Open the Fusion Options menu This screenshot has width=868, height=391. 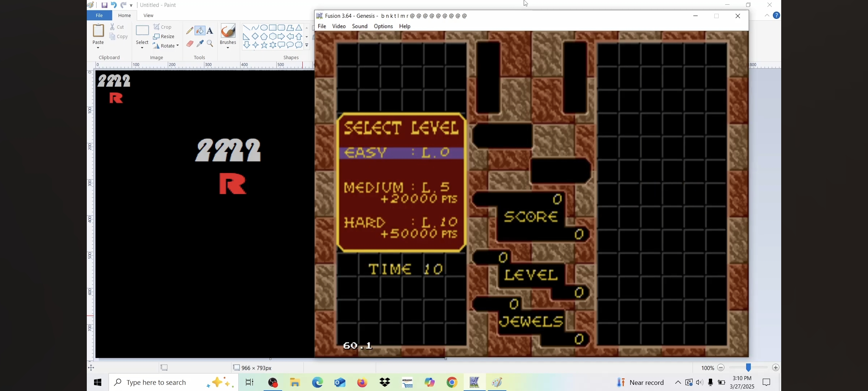point(383,26)
